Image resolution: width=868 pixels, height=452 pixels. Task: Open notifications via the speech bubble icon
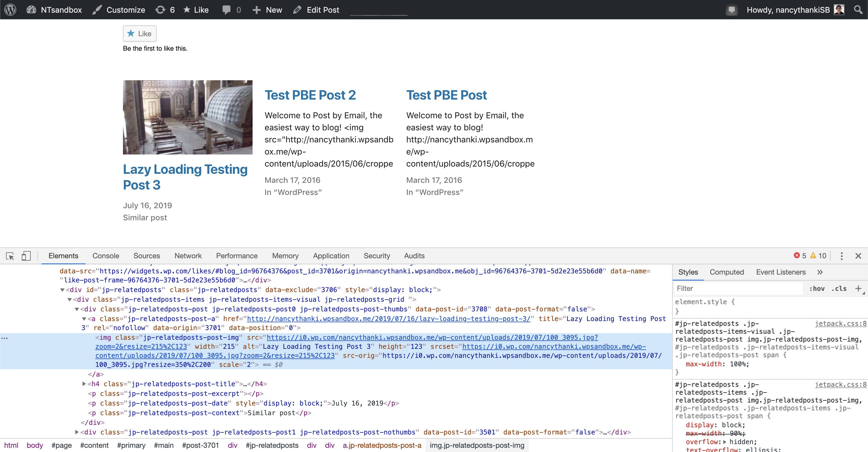pyautogui.click(x=731, y=9)
